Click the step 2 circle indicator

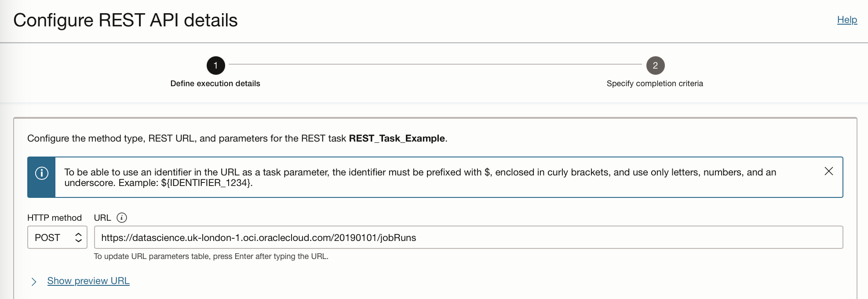(655, 66)
